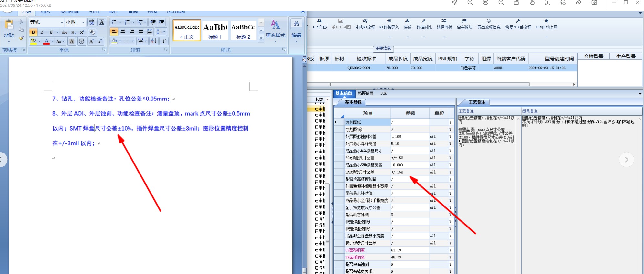Click the paragraph shading paint bucket

click(x=114, y=41)
